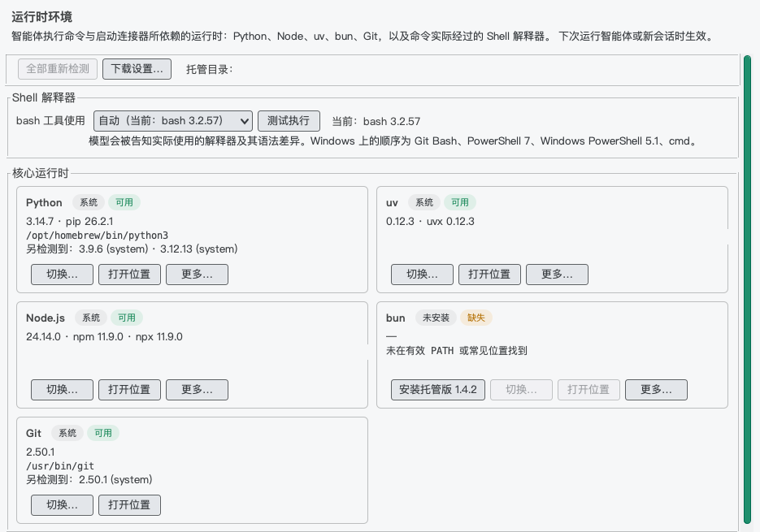The height and width of the screenshot is (532, 760).
Task: Click the Node.js 系统 badge
Action: click(x=91, y=318)
